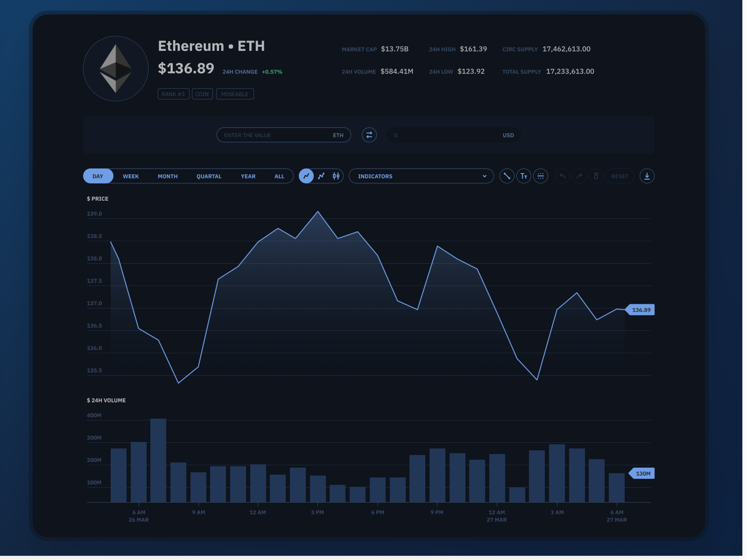Select the line chart type icon
Screen dimensions: 747x560
pos(306,176)
